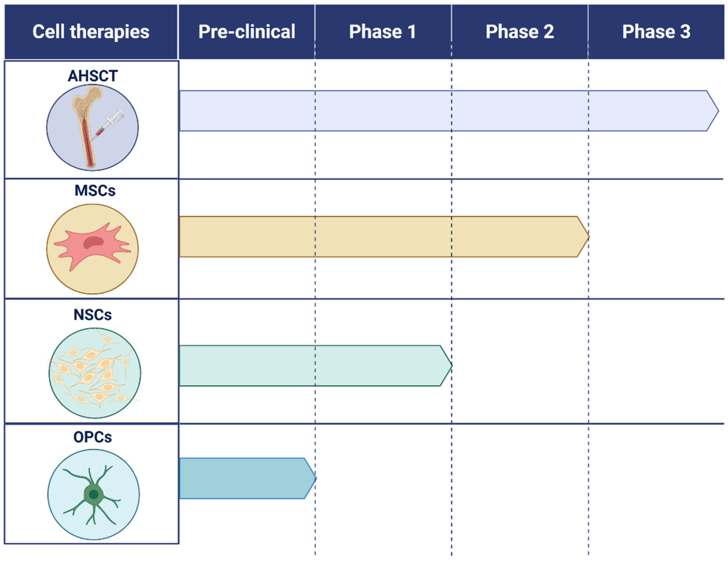728x561 pixels.
Task: Click the MSCs mesenchymal cell icon
Action: click(92, 249)
